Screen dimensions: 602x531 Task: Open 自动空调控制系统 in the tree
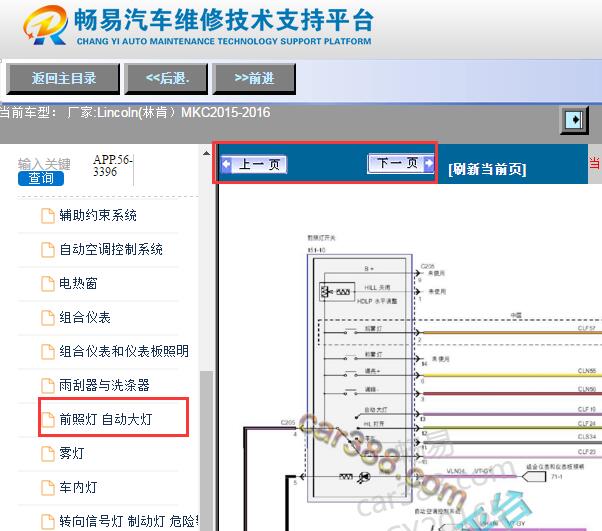(111, 250)
